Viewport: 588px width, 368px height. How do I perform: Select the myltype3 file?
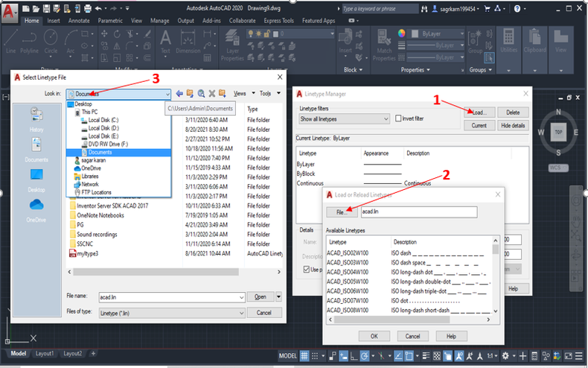[x=83, y=253]
